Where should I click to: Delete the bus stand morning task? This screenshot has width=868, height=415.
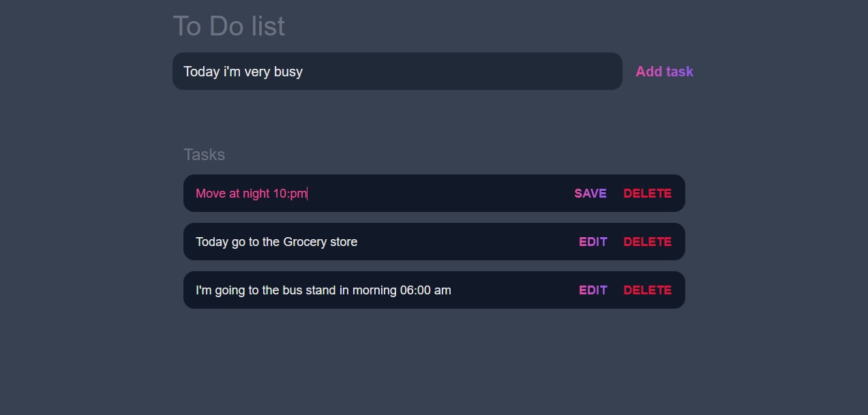647,290
